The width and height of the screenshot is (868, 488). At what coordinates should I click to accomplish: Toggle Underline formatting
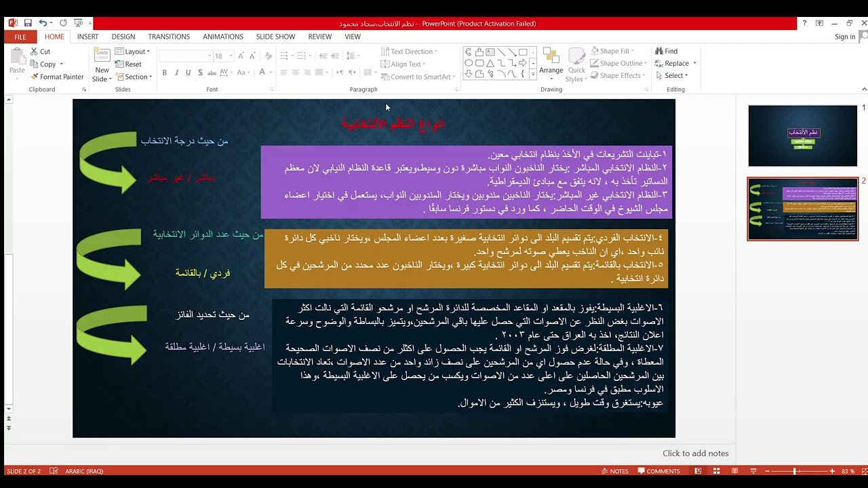pos(189,73)
